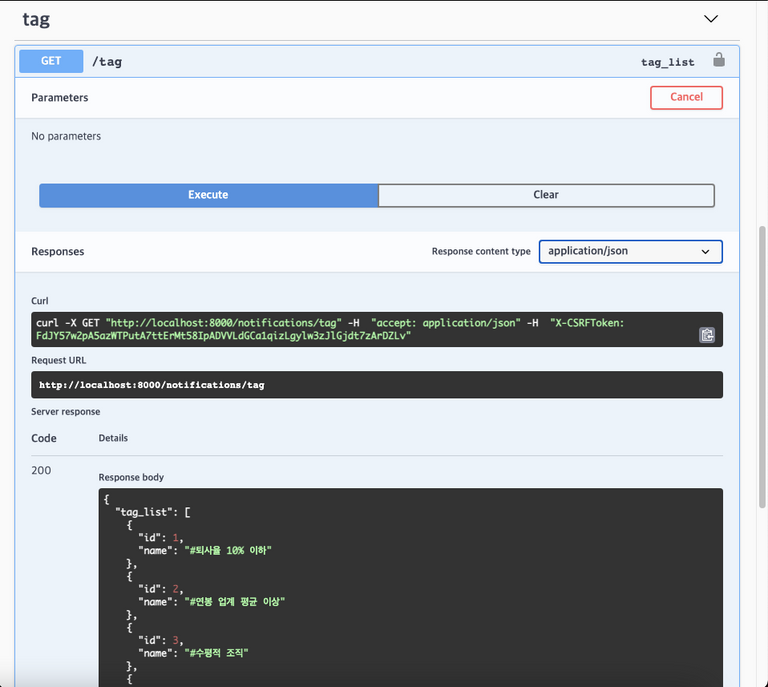Click the tag_list operation label
Screen dimensions: 768x687
coord(668,62)
